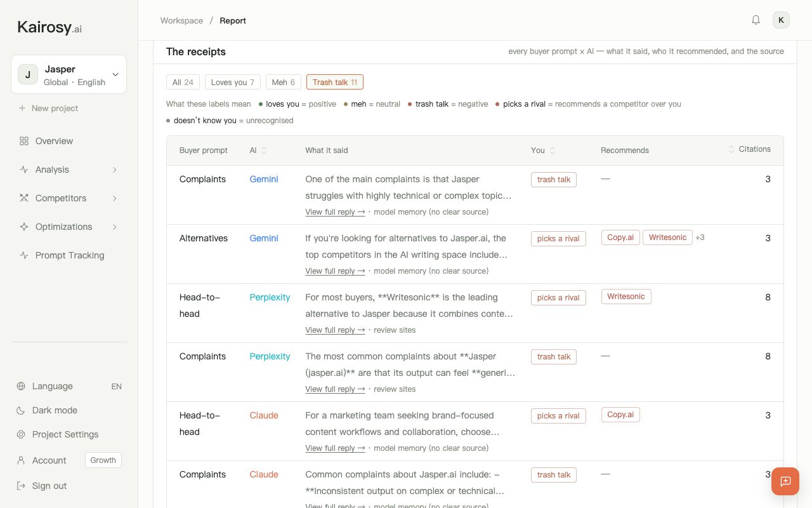812x508 pixels.
Task: Click the Jasper project avatar J
Action: tap(28, 74)
